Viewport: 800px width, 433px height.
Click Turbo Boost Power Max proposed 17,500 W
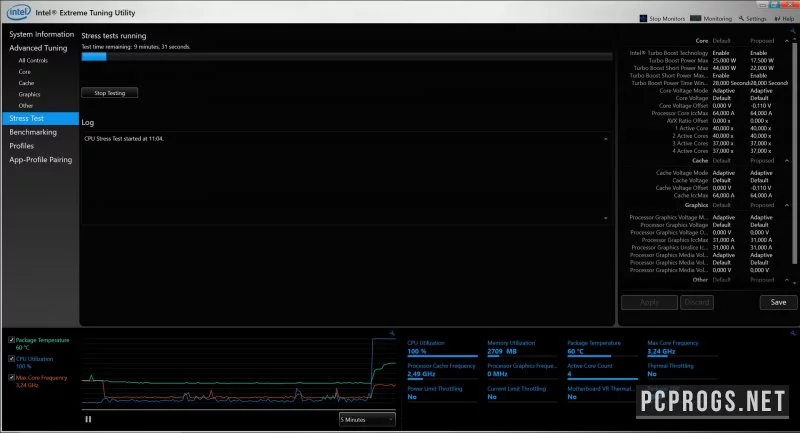click(762, 60)
